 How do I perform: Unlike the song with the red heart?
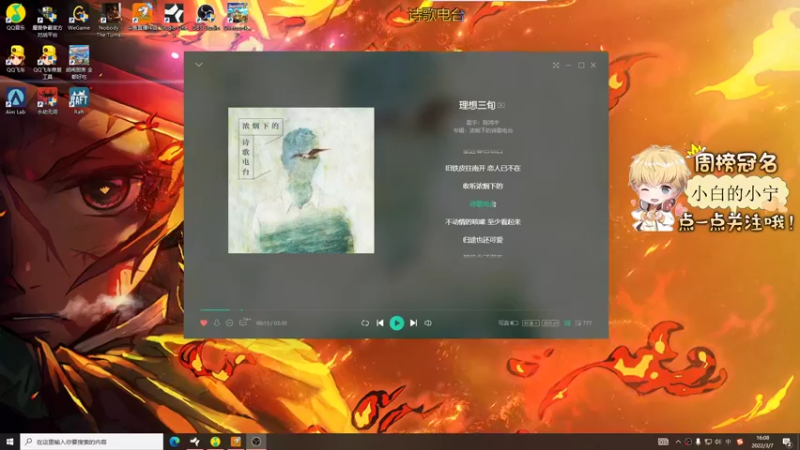tap(204, 323)
